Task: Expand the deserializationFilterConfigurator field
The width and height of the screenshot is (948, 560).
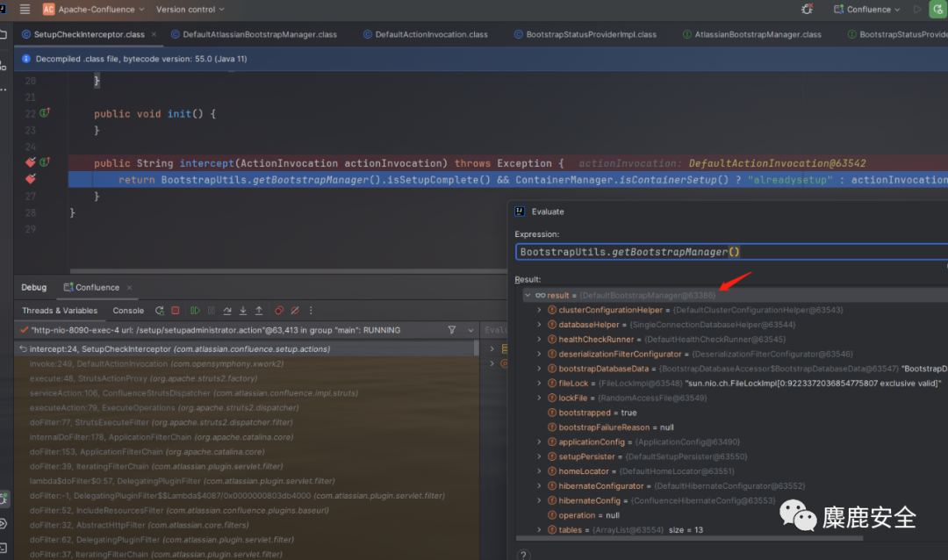Action: (539, 354)
